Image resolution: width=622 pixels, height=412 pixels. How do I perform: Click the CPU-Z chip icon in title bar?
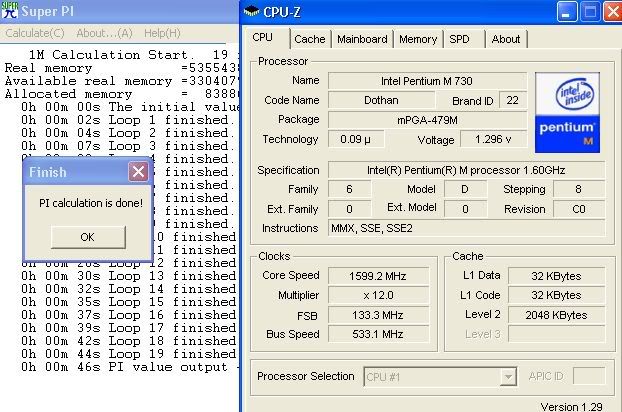pyautogui.click(x=251, y=11)
